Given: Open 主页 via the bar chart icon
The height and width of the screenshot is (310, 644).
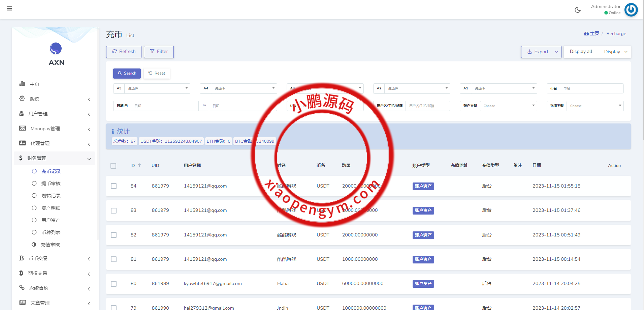Looking at the screenshot, I should coord(22,84).
